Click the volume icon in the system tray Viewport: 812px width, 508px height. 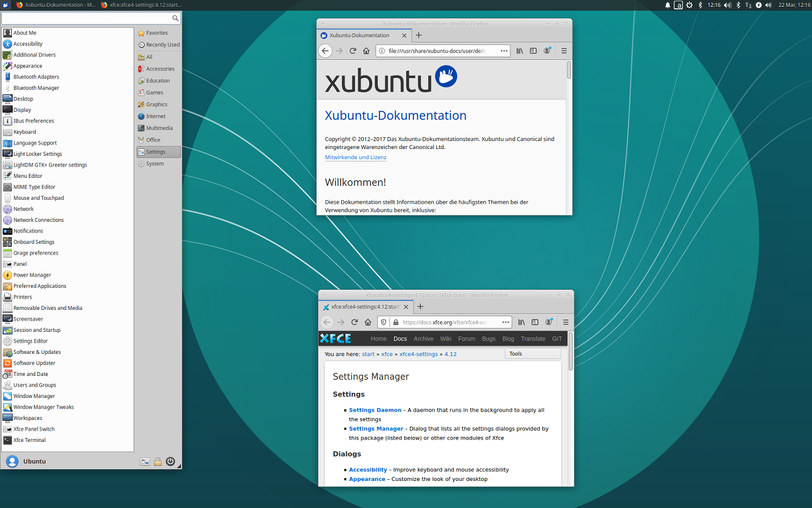pos(727,5)
